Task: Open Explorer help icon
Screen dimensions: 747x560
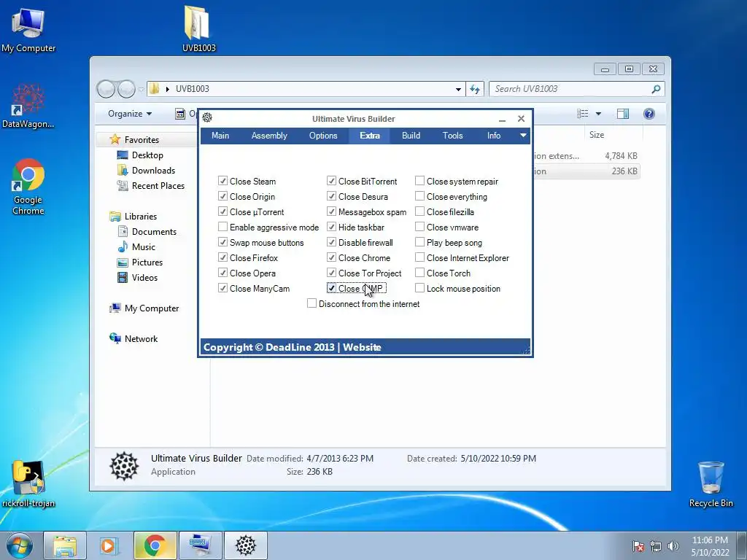Action: 649,114
